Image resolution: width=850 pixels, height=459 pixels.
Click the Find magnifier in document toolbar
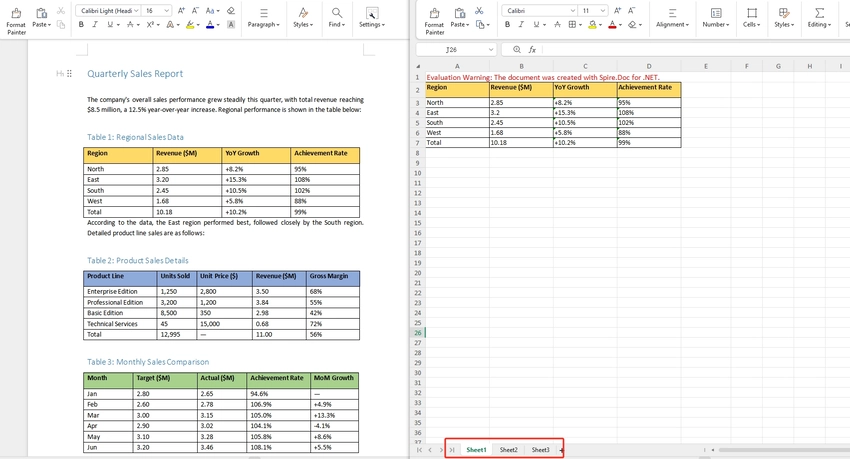pyautogui.click(x=337, y=13)
